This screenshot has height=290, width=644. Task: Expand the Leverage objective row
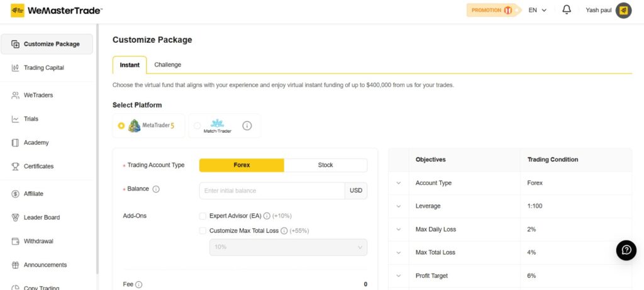click(x=398, y=206)
